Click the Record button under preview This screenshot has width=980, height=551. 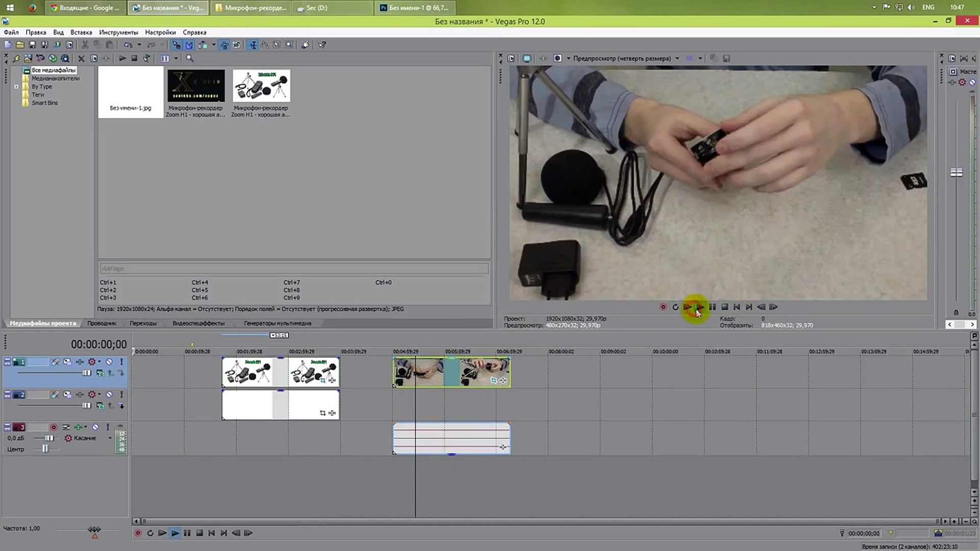coord(663,307)
